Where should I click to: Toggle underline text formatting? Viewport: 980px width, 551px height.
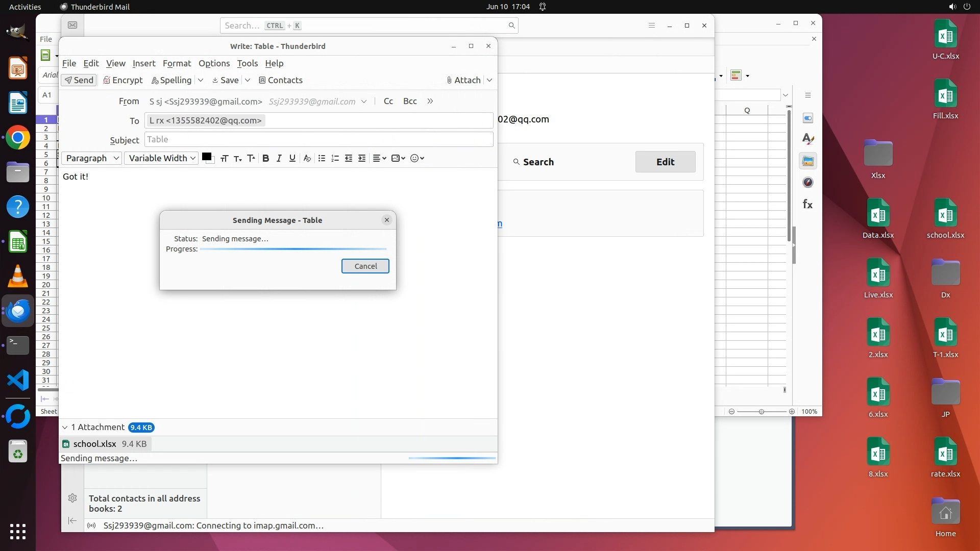292,158
